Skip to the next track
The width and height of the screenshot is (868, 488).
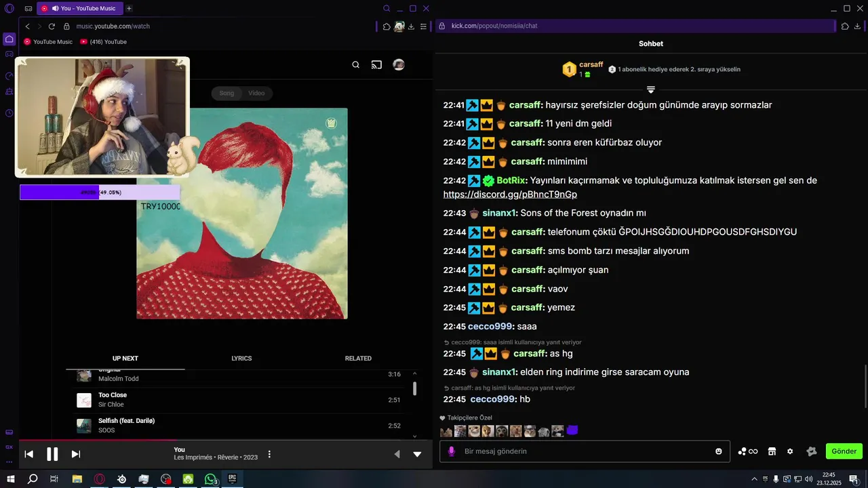[76, 454]
